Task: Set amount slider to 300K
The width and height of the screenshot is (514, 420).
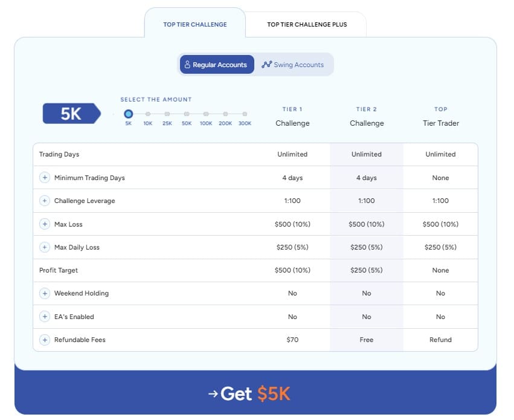Action: (245, 114)
